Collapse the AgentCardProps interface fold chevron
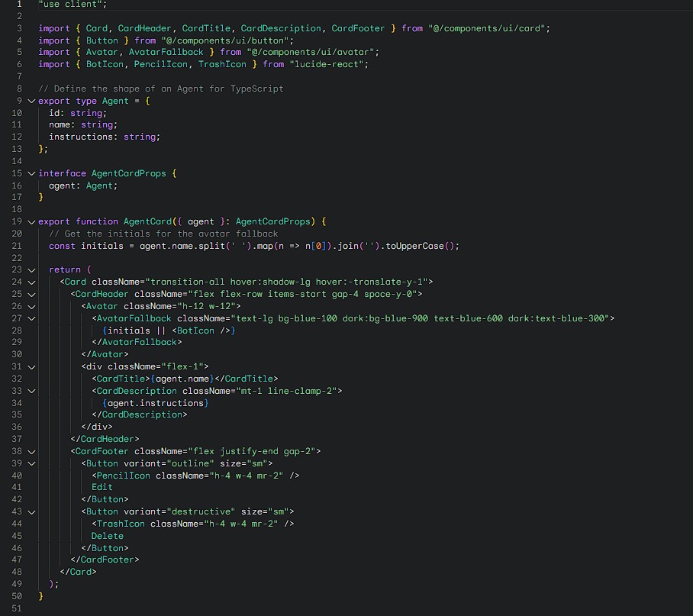Screen dimensions: 693x616 (x=31, y=174)
